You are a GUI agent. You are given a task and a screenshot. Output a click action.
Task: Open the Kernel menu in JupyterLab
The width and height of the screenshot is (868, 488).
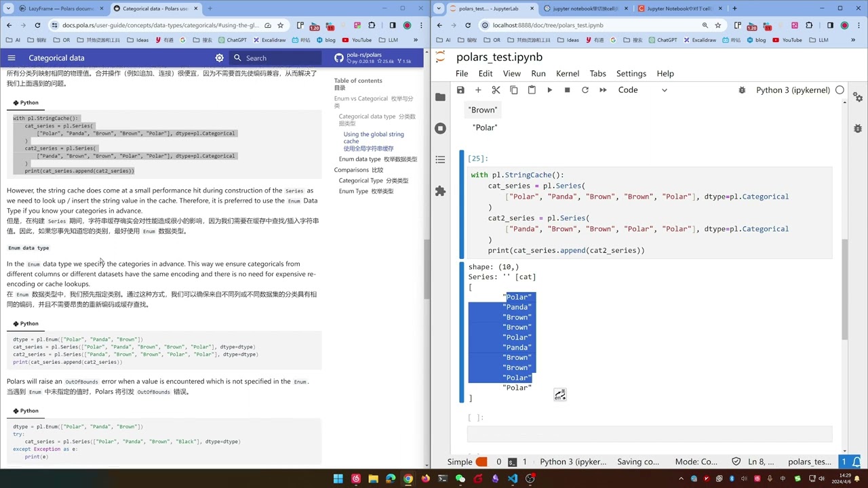pyautogui.click(x=568, y=73)
